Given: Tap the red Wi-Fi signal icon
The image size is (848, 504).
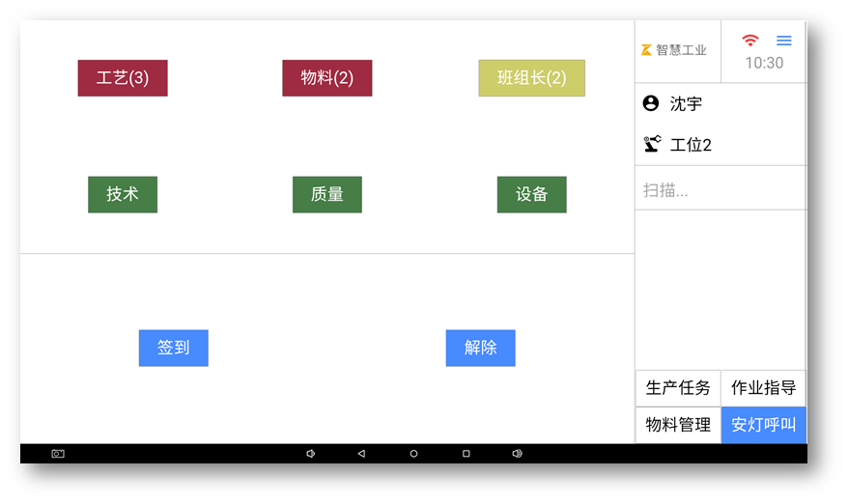Looking at the screenshot, I should click(x=750, y=41).
